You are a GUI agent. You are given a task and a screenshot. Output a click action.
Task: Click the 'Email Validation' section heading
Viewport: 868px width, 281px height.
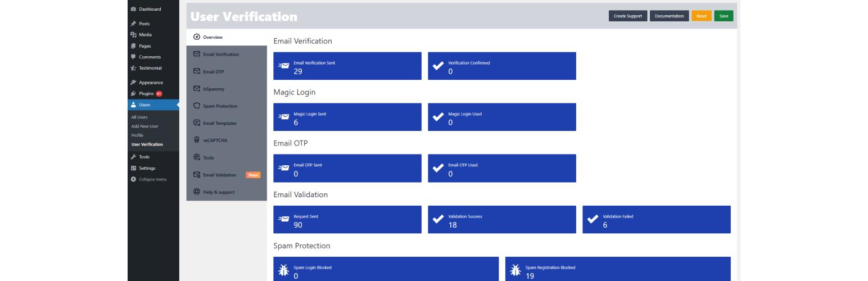(301, 194)
